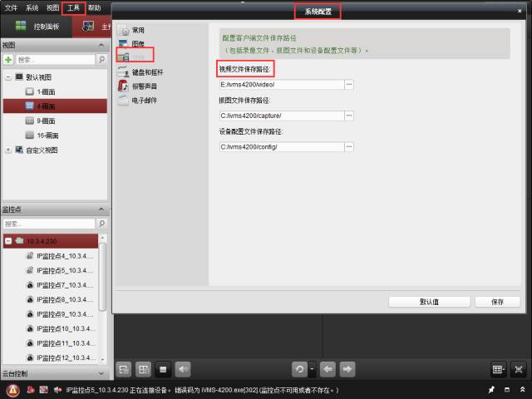Click the 监控点 search input field
Image resolution: width=532 pixels, height=399 pixels.
(x=48, y=224)
